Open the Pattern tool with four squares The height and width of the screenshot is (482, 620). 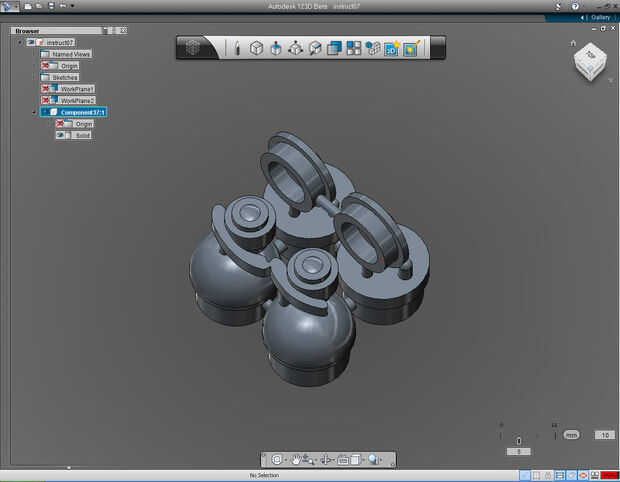[x=353, y=48]
